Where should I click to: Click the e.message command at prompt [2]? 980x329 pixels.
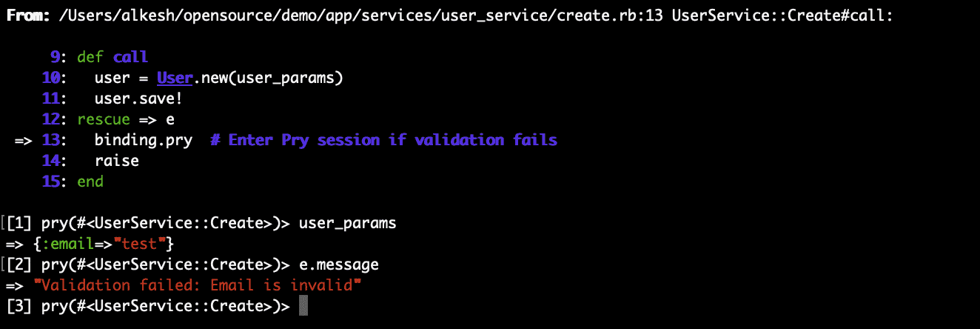338,264
